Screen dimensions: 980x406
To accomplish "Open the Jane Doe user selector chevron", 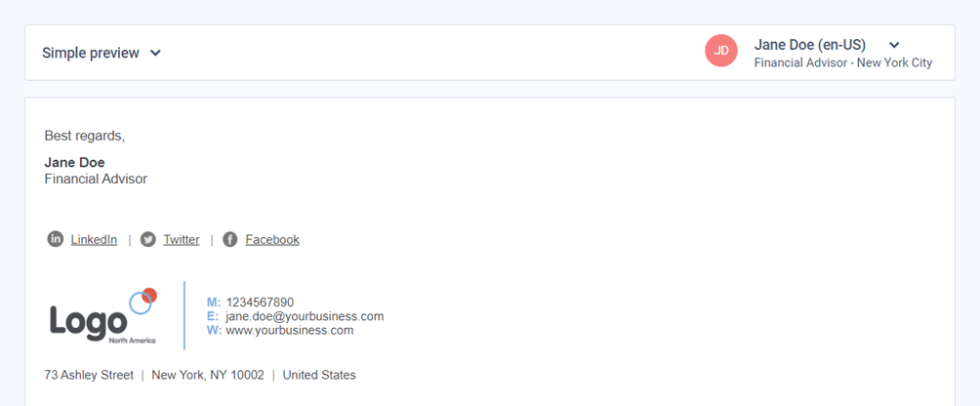I will (894, 45).
